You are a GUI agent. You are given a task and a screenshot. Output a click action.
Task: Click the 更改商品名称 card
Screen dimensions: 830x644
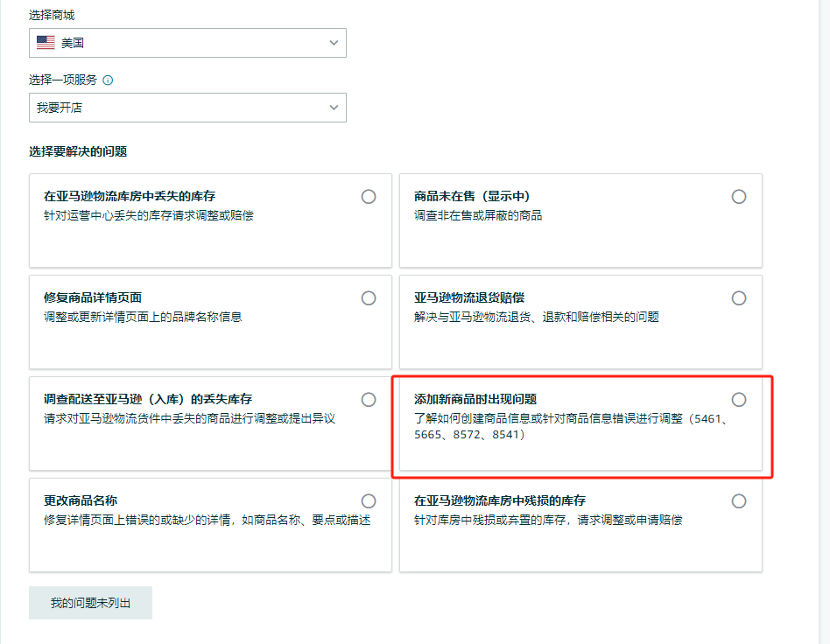[210, 525]
